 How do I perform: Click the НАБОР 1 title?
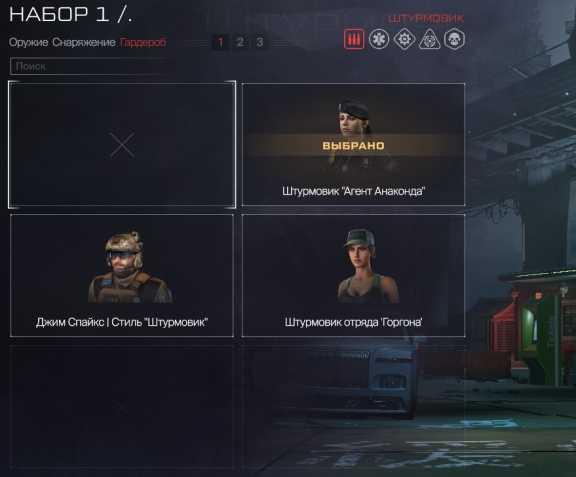(x=70, y=14)
